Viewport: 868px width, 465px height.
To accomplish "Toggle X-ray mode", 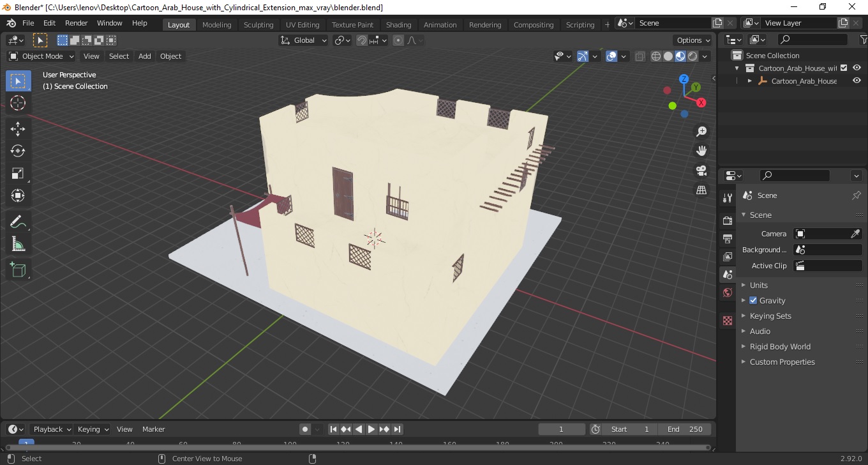I will point(640,56).
